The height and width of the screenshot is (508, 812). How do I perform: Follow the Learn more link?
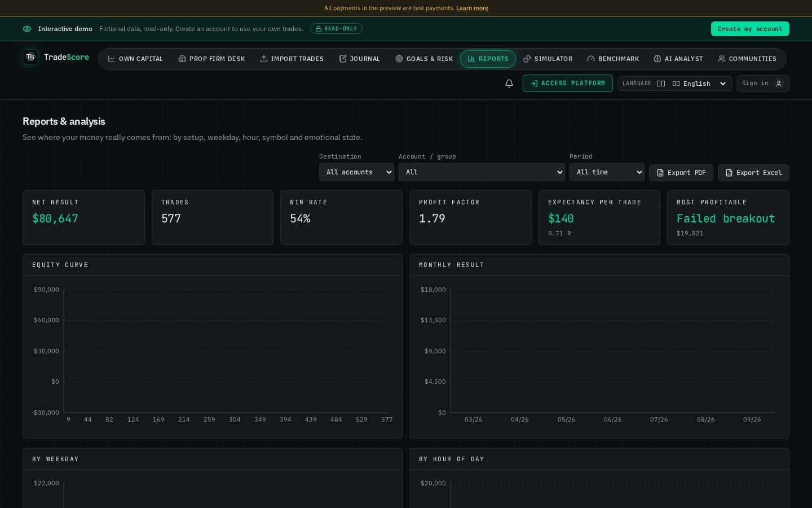(472, 8)
